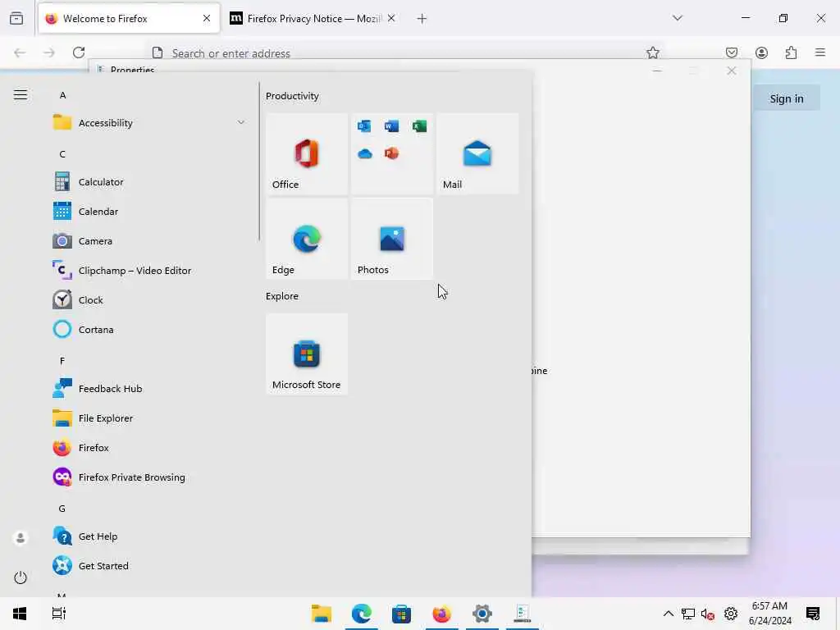Close the Properties window
The height and width of the screenshot is (630, 840).
pos(731,71)
